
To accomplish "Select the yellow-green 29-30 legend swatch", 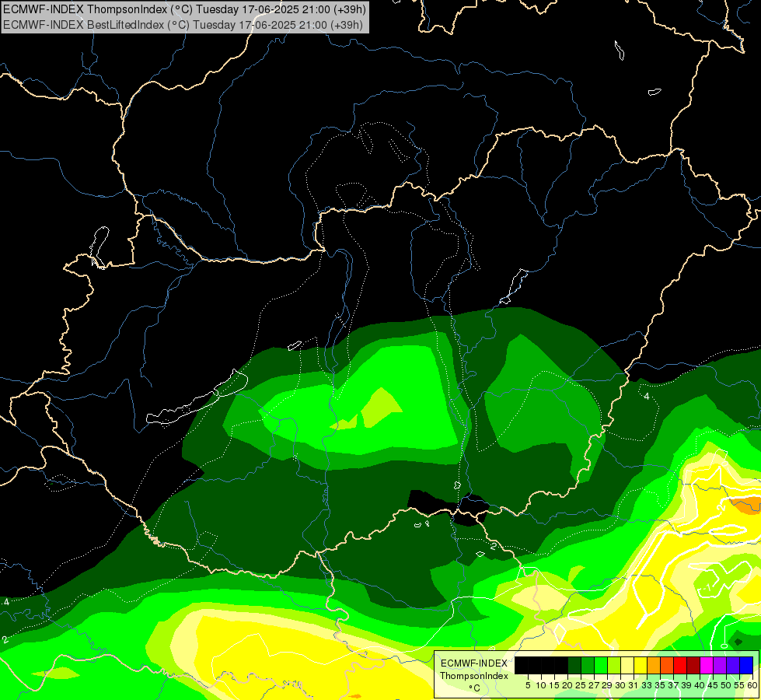I will [614, 665].
